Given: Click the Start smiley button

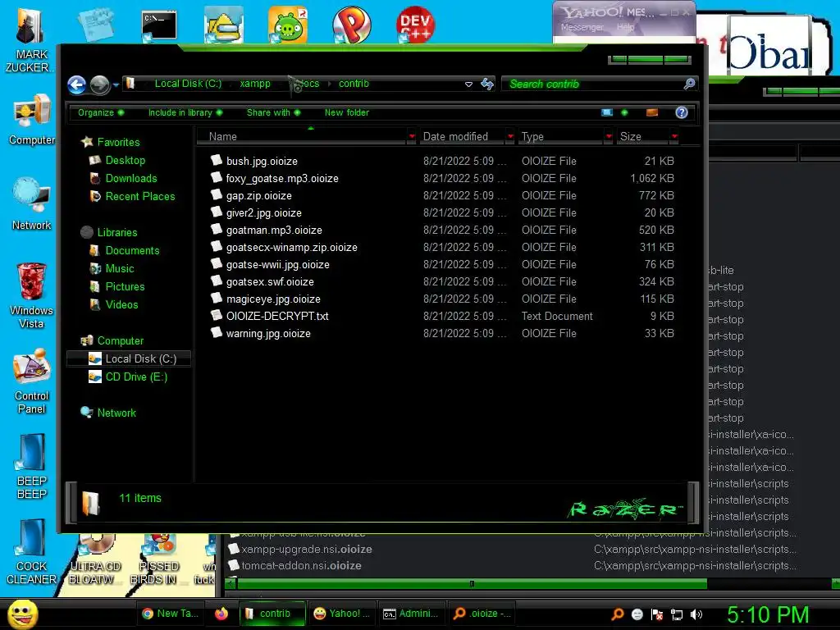Looking at the screenshot, I should (23, 614).
